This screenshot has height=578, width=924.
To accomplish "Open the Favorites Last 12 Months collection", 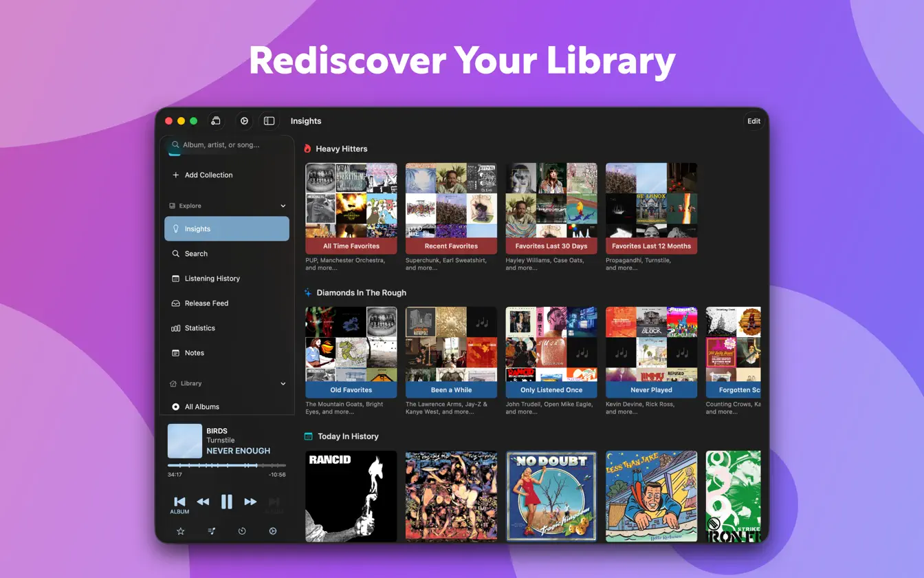I will pos(651,208).
